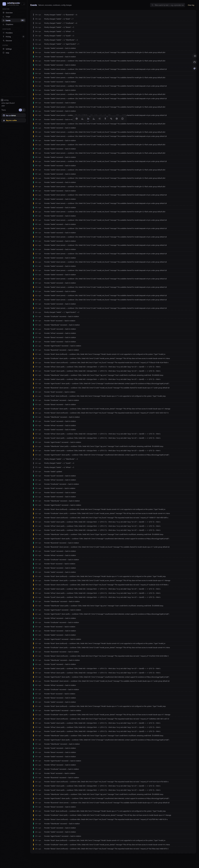This screenshot has width=199, height=868.
Task: Click the row with "OrcaRouter" → 6 priority change
Action: (x=113, y=23)
